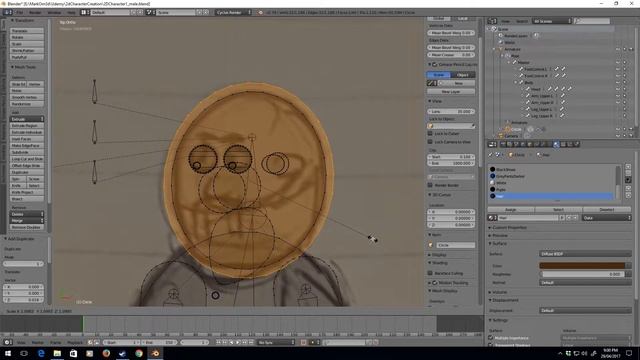Select Armature in the outliner

pyautogui.click(x=512, y=49)
